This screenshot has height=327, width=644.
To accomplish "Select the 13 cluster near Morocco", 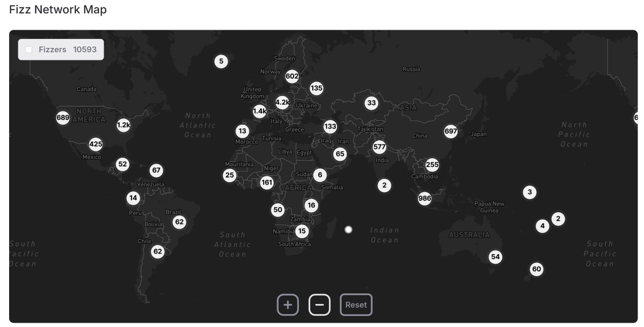I will click(x=243, y=131).
